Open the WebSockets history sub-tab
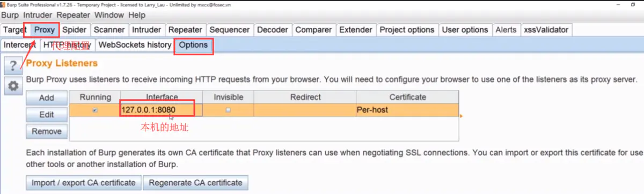 (135, 46)
